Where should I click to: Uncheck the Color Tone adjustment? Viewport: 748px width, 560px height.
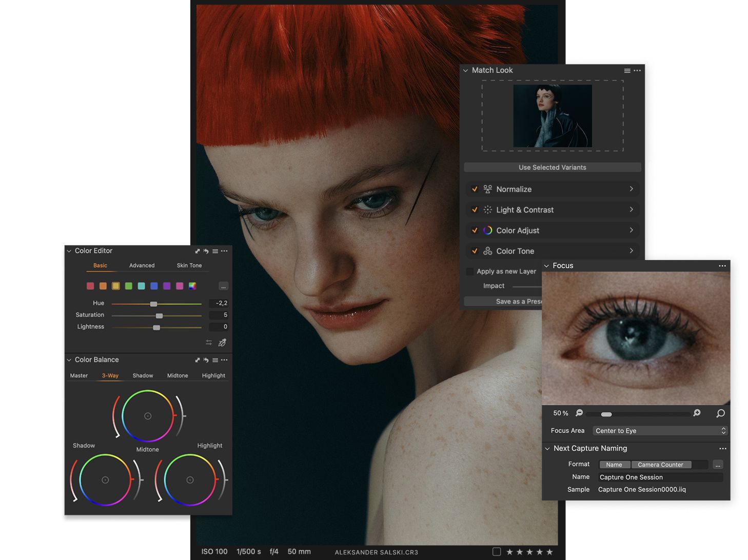click(x=475, y=251)
